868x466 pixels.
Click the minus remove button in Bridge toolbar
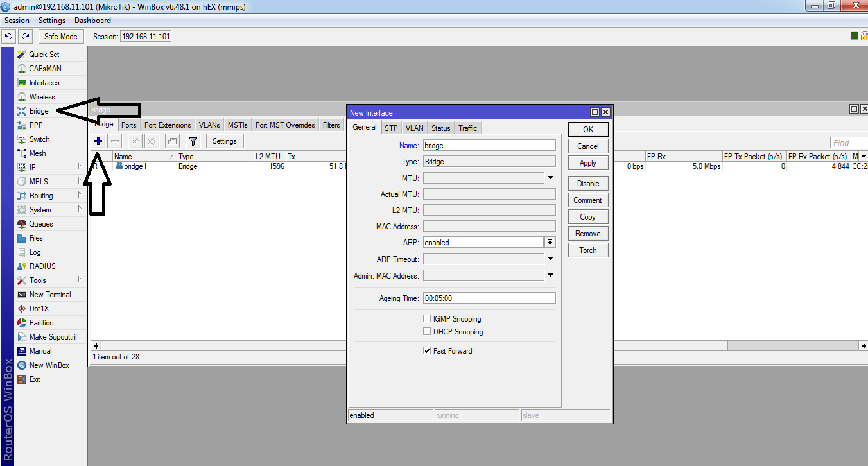(x=115, y=141)
